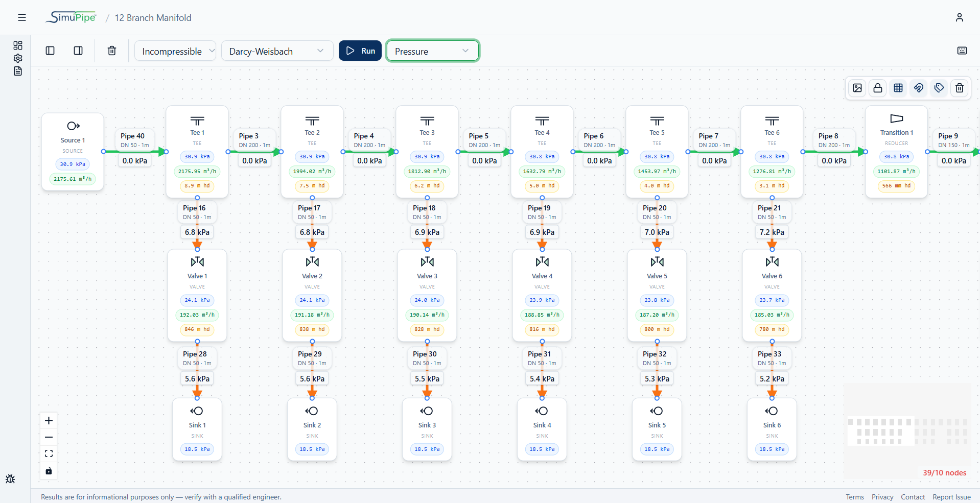Viewport: 980px width, 503px height.
Task: Toggle the right sidebar panel
Action: tap(78, 51)
